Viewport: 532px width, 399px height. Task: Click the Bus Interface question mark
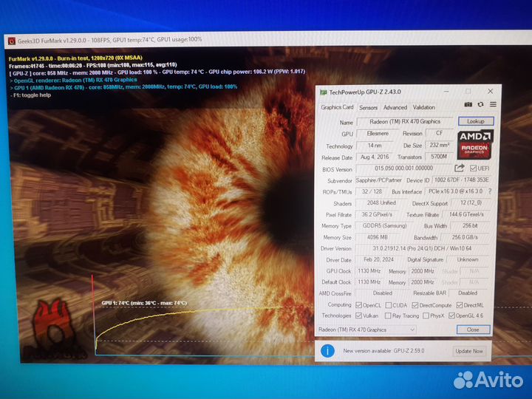[x=490, y=191]
